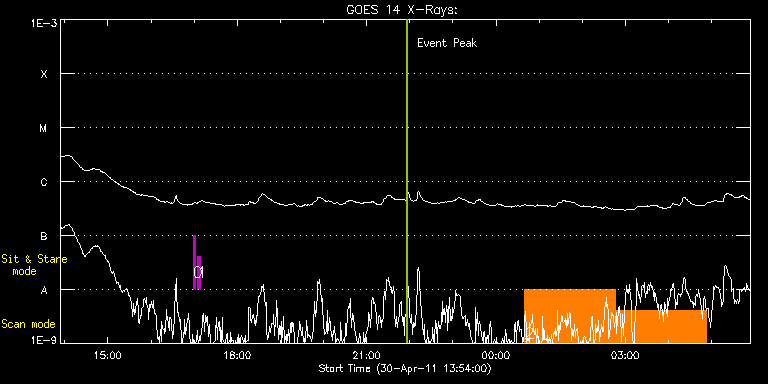768x384 pixels.
Task: Click the 00:00 time tick label
Action: 497,355
